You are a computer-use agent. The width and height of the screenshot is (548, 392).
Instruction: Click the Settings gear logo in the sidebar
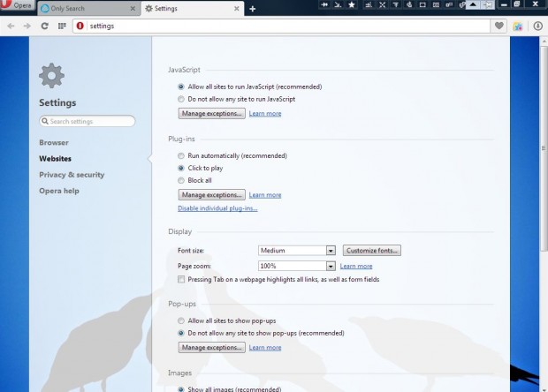tap(52, 75)
